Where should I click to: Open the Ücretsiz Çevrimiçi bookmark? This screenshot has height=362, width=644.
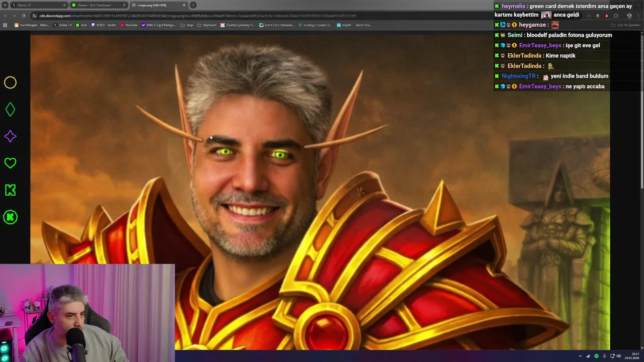[x=237, y=25]
